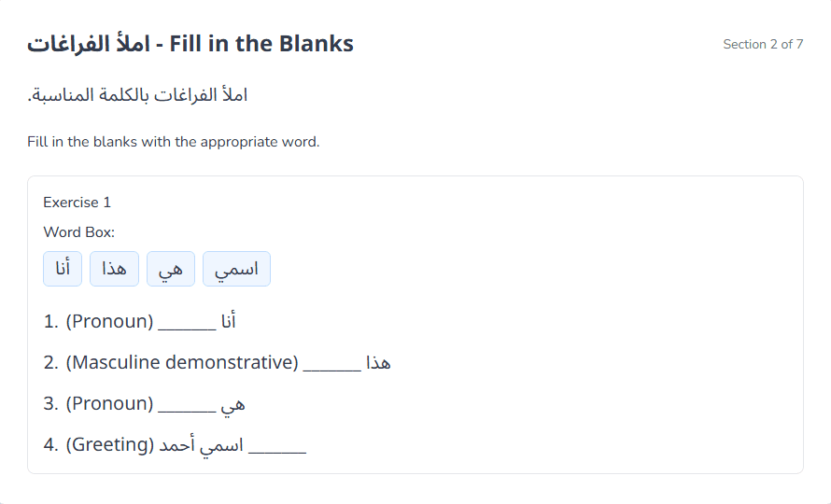Click the Exercise 1 label
831x504 pixels.
point(77,202)
